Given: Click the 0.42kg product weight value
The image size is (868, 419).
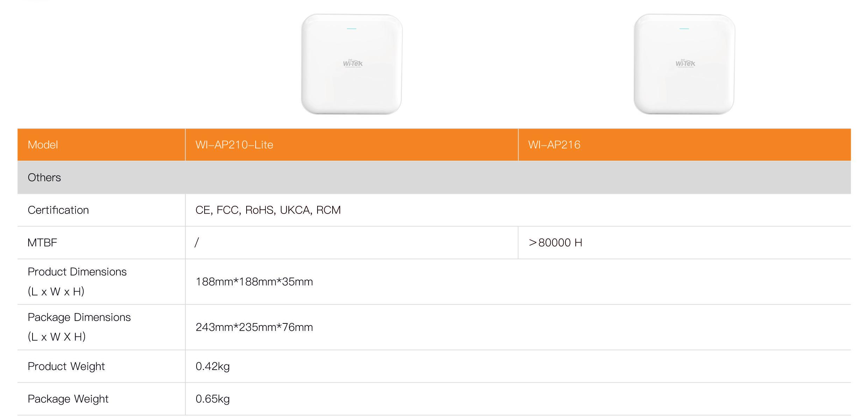Looking at the screenshot, I should pyautogui.click(x=212, y=366).
